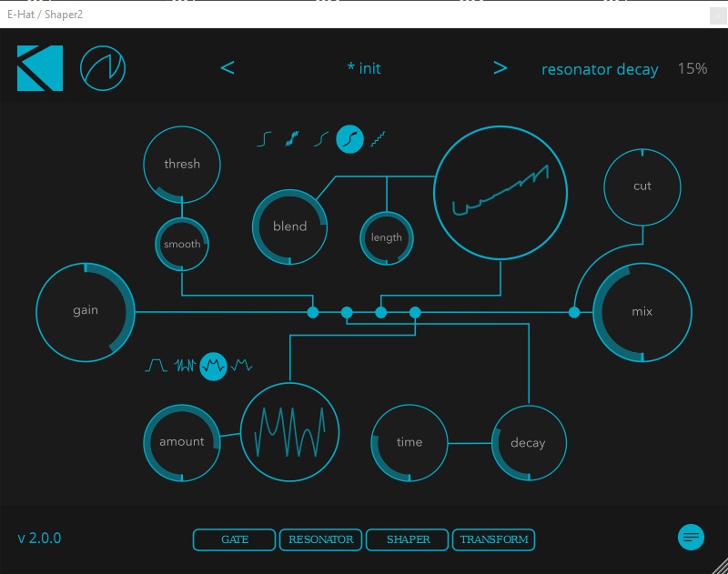Toggle the GATE module button
The width and height of the screenshot is (728, 574).
[x=234, y=539]
